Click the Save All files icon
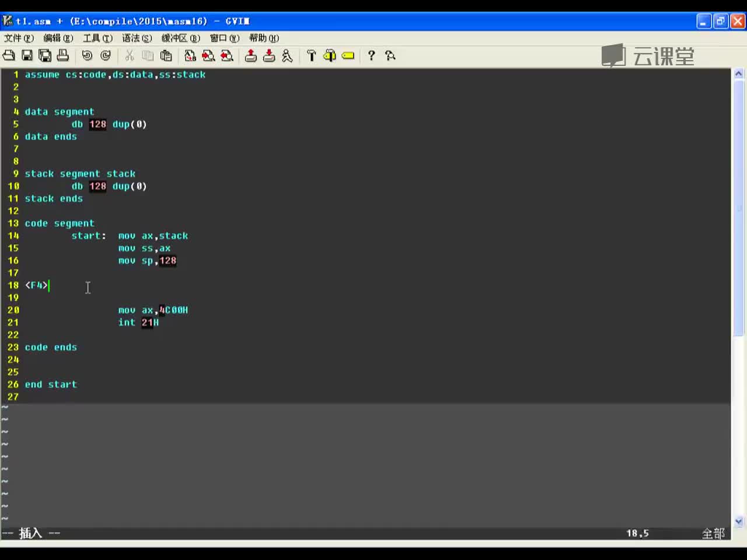Screen dimensions: 747x560 coord(45,55)
